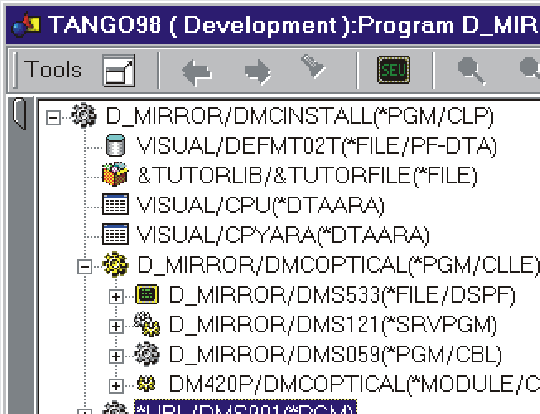Click the side panel handle left of tree

click(x=20, y=114)
